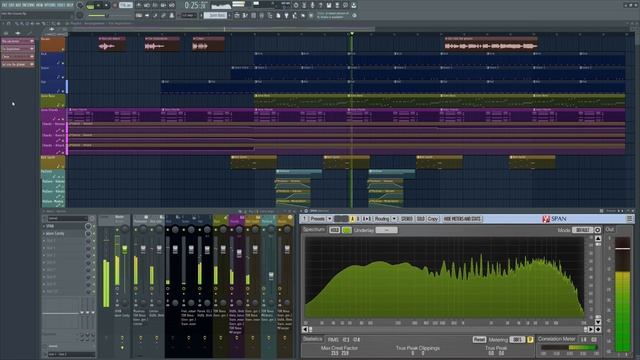
Task: Click the STEREO button in SPAN
Action: pos(407,219)
